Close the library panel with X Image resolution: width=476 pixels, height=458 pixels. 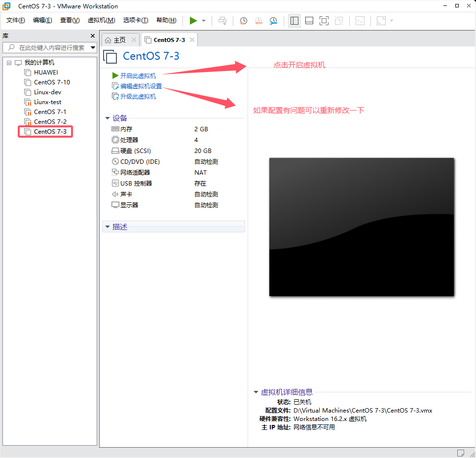[92, 36]
